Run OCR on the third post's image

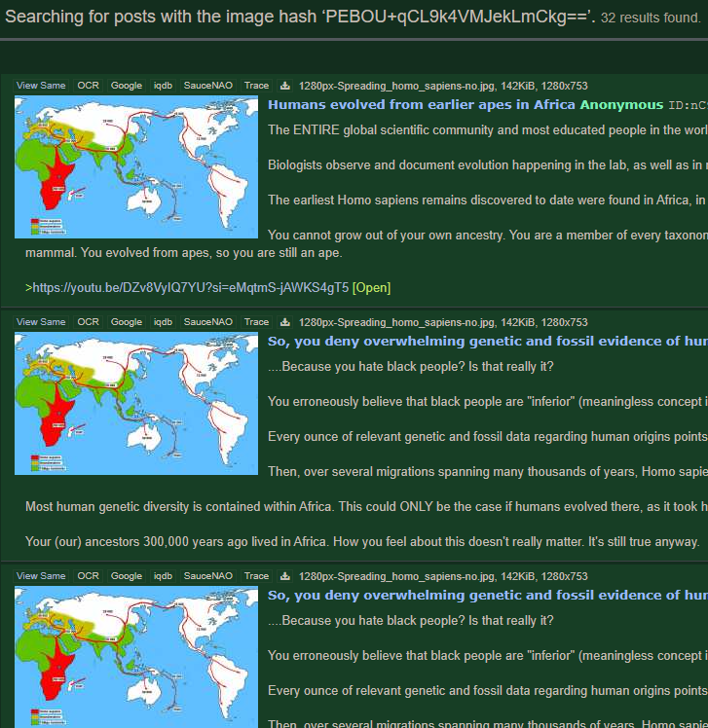(x=88, y=576)
